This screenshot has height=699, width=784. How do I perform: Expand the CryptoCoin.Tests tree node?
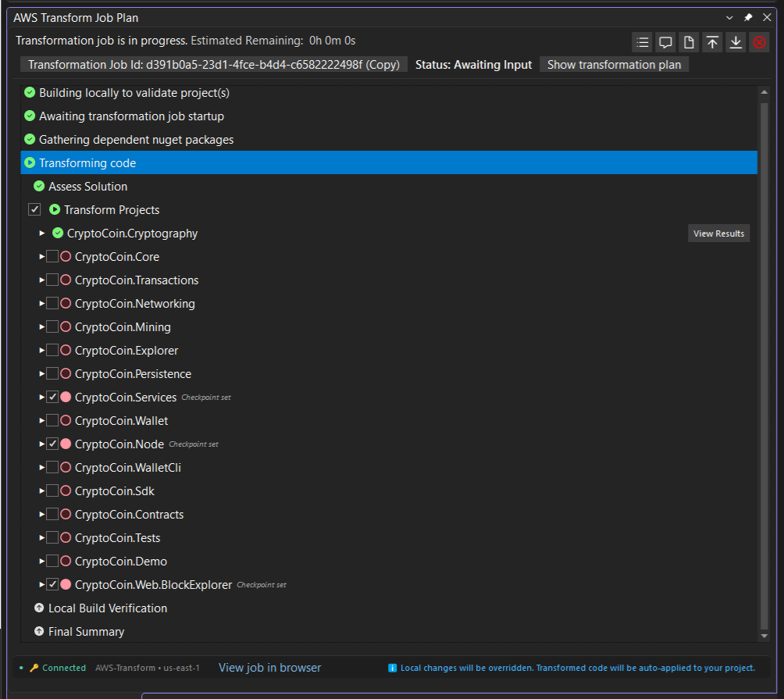tap(42, 537)
